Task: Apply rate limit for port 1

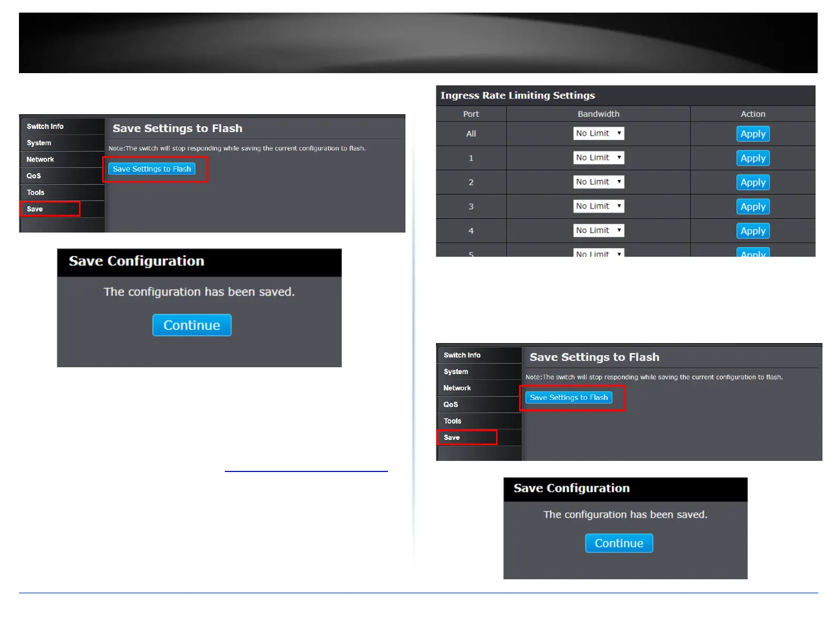Action: click(753, 158)
